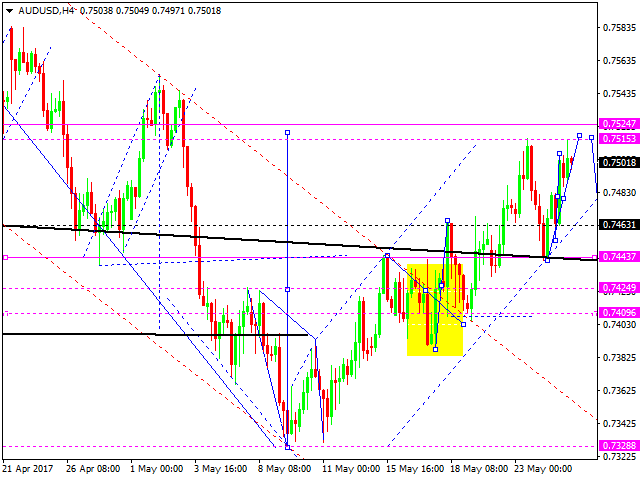Select the 0.75635 price scale value

coord(620,61)
